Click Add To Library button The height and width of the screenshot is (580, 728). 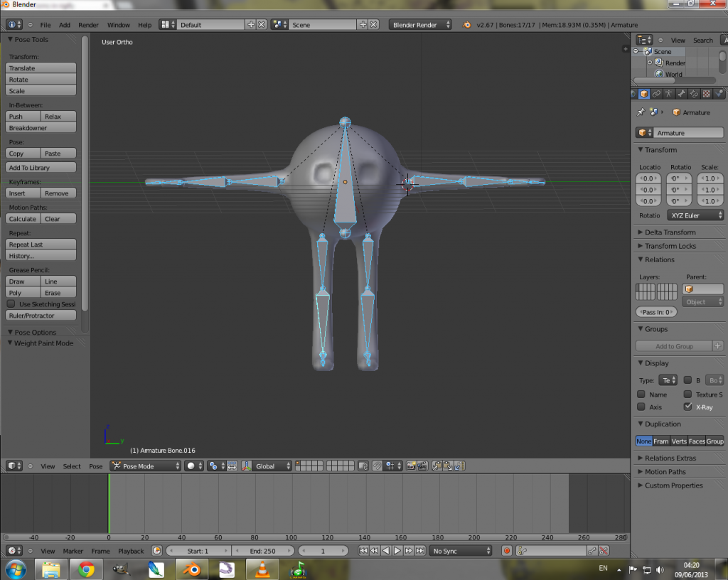pyautogui.click(x=41, y=168)
